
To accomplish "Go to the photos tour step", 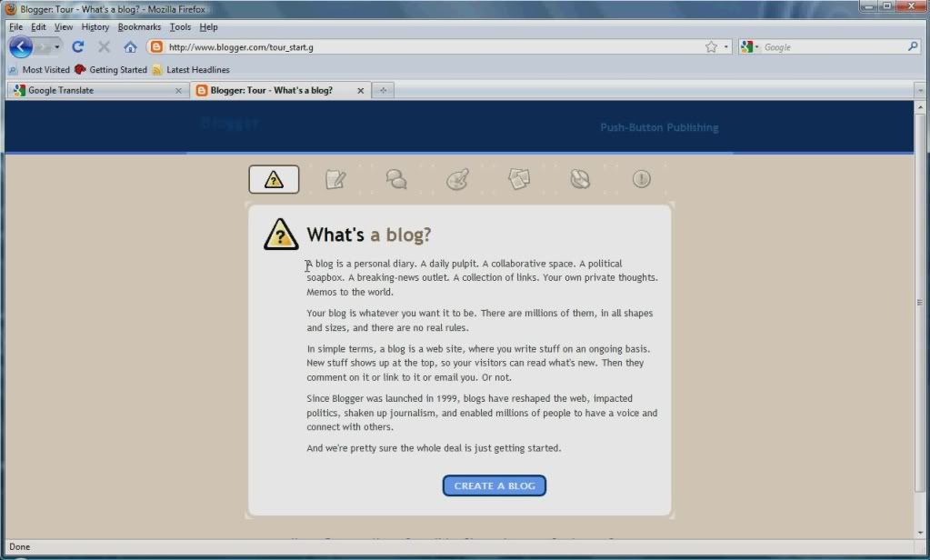I will tap(519, 178).
